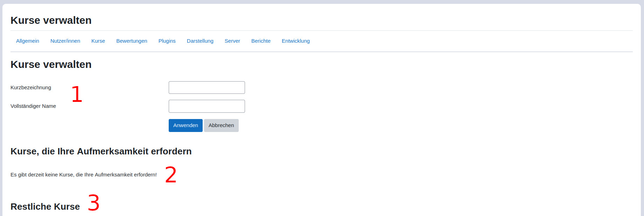644x216 pixels.
Task: Switch to the Nutzer/innen tab
Action: 65,41
